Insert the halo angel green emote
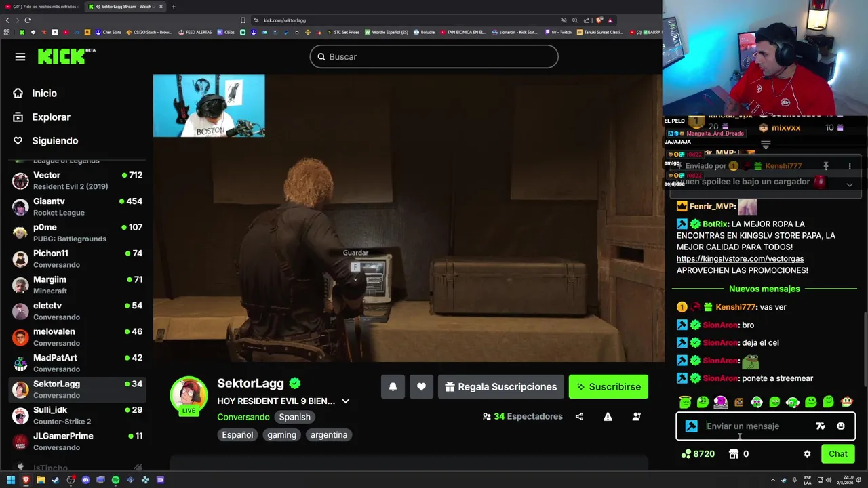 [685, 402]
